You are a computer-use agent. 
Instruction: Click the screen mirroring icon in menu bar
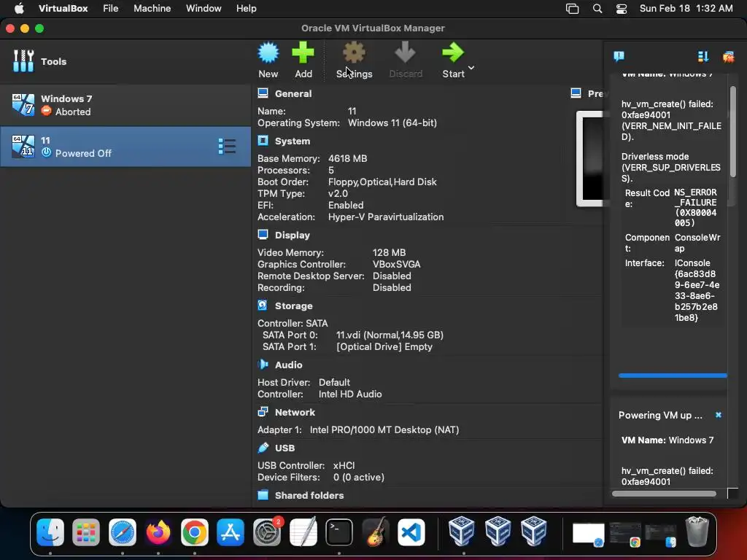pyautogui.click(x=572, y=9)
